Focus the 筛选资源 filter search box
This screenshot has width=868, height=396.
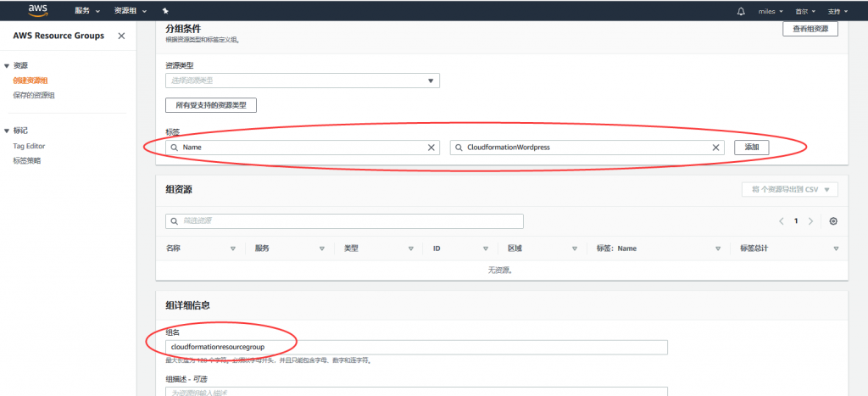click(344, 221)
